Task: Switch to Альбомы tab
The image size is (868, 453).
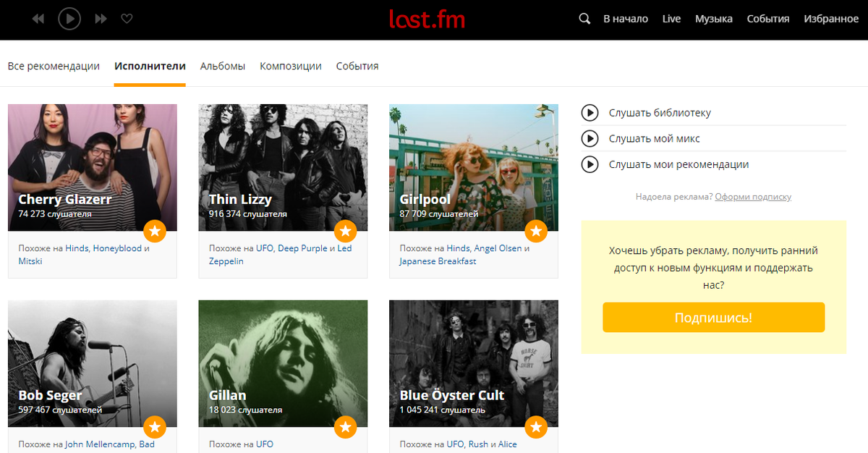Action: pos(223,66)
